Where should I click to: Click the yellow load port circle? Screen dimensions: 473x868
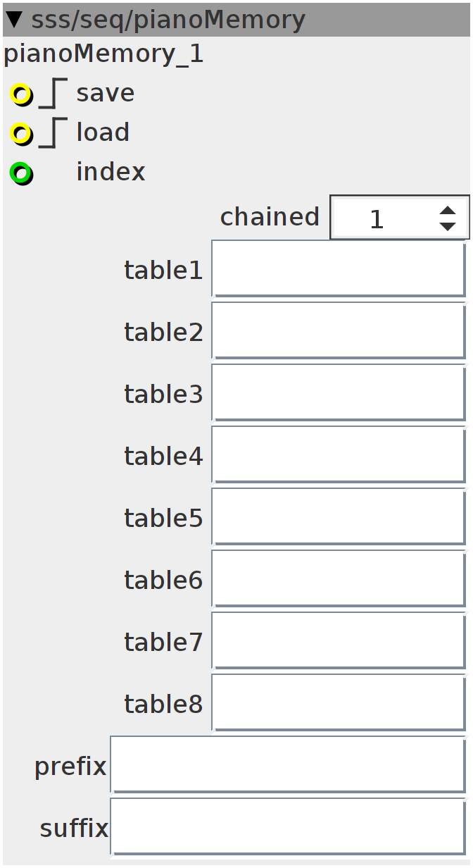(x=21, y=133)
